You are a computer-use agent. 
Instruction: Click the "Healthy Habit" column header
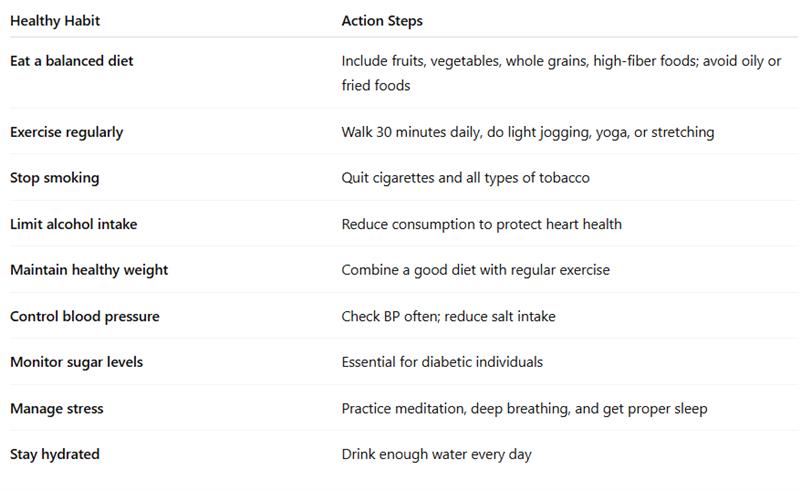(55, 20)
